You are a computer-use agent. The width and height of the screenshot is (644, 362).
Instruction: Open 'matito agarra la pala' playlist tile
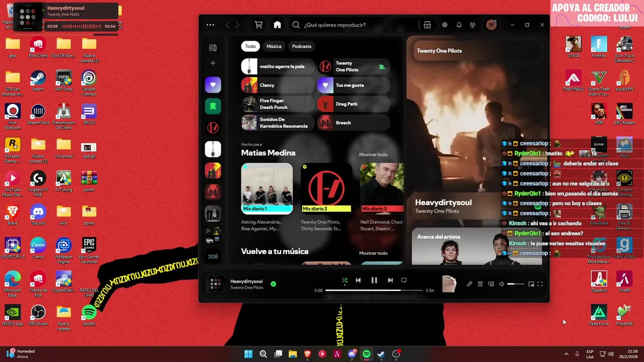coord(278,66)
